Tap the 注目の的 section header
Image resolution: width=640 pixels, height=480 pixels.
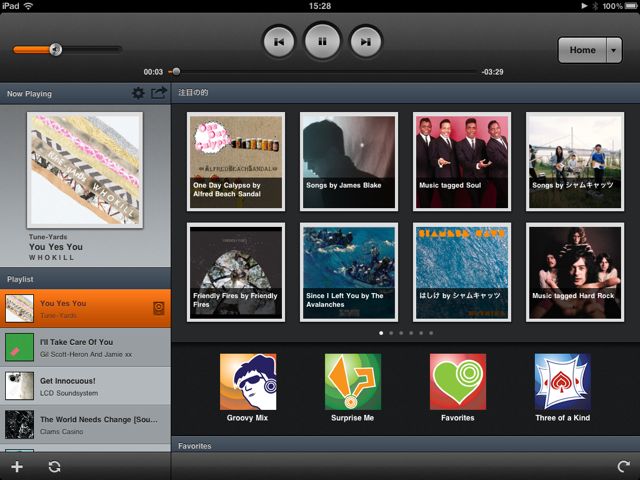[x=406, y=93]
